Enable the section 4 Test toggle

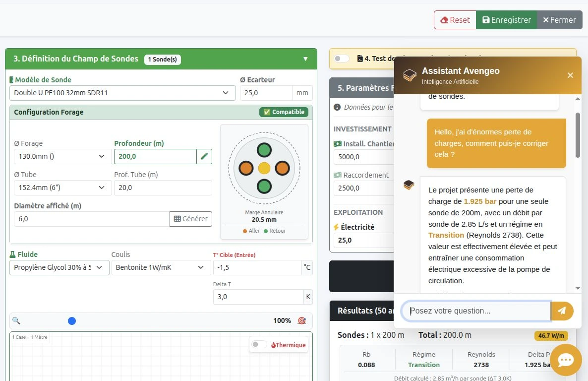point(341,59)
